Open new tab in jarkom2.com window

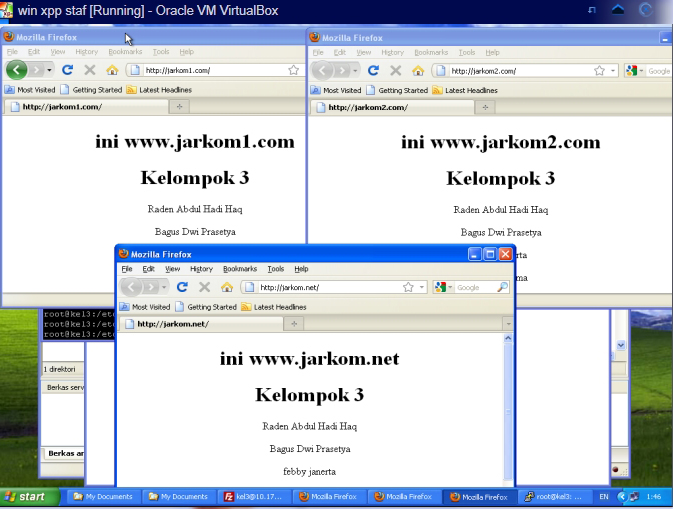pos(485,107)
